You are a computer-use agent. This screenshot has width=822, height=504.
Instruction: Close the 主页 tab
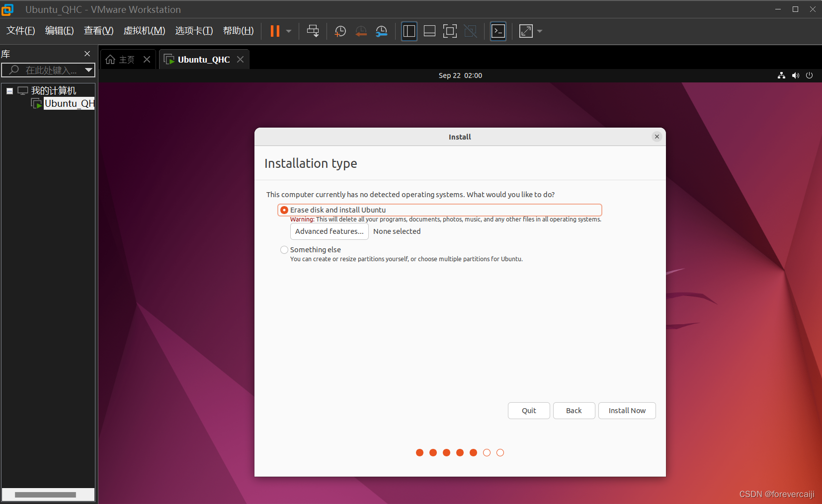(x=147, y=60)
